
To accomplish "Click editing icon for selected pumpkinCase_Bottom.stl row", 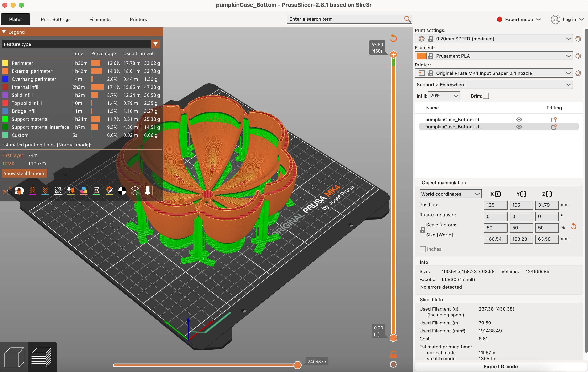I will (x=554, y=127).
